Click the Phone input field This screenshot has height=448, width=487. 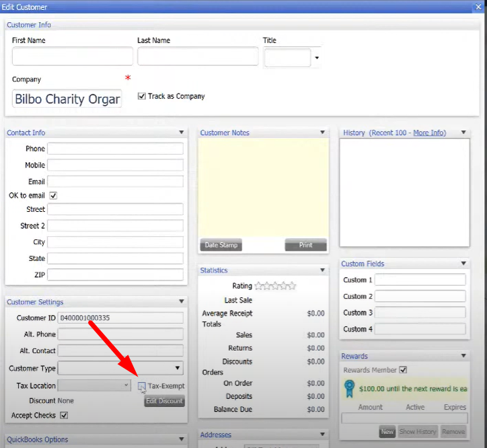pyautogui.click(x=115, y=149)
